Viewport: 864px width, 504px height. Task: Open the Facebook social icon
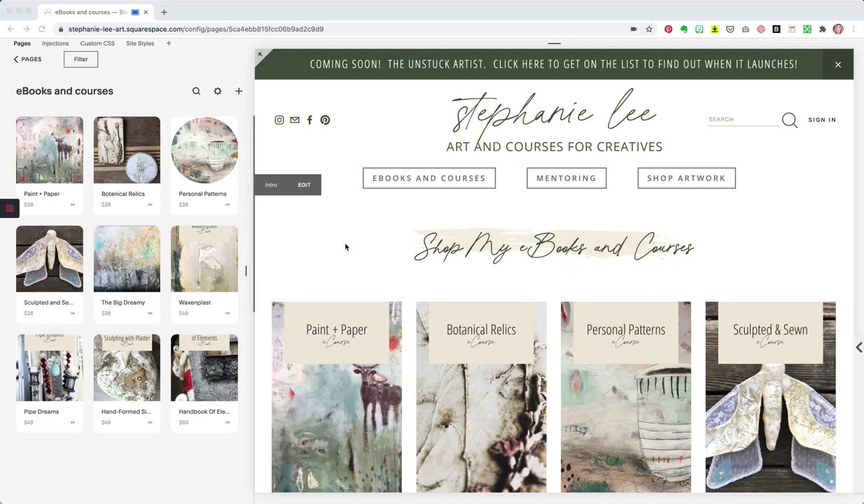click(309, 120)
